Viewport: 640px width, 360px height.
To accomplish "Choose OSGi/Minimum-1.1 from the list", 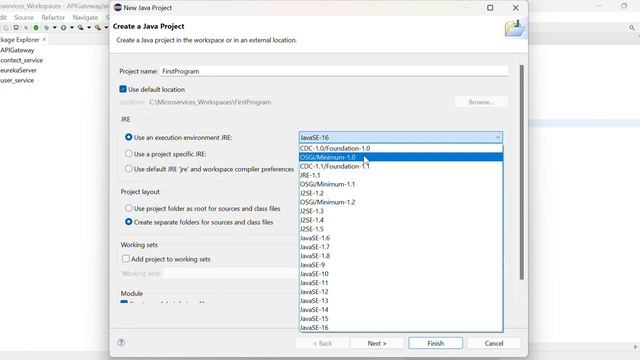I will [401, 184].
